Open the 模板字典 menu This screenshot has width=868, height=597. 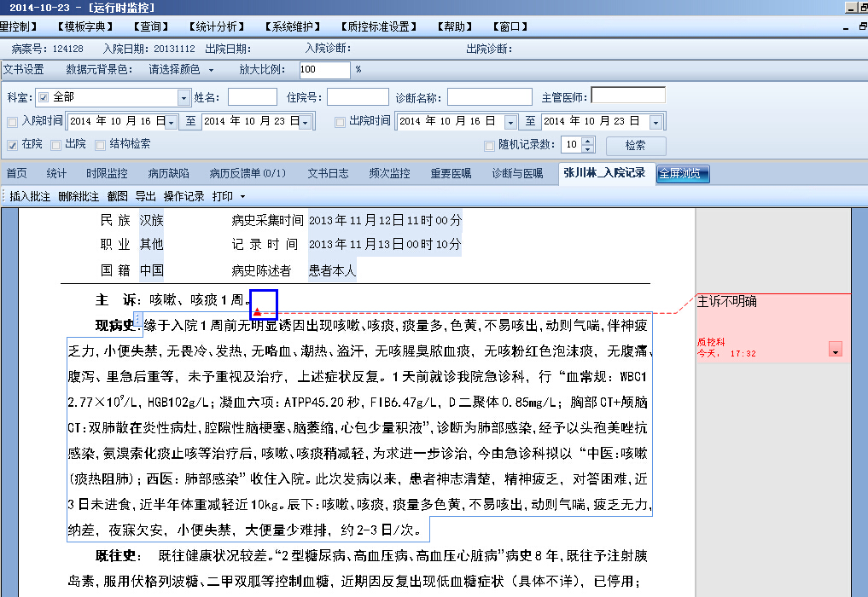[84, 26]
